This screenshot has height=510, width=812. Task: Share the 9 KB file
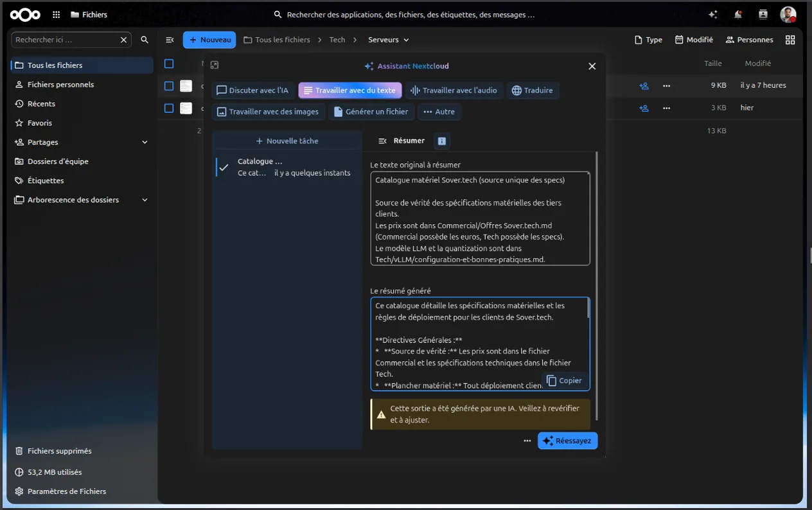(644, 85)
